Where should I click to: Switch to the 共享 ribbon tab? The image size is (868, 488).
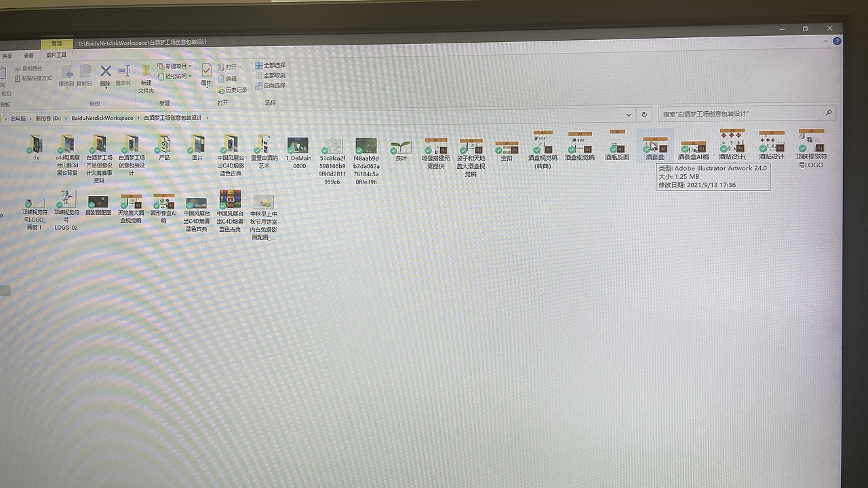(x=7, y=56)
